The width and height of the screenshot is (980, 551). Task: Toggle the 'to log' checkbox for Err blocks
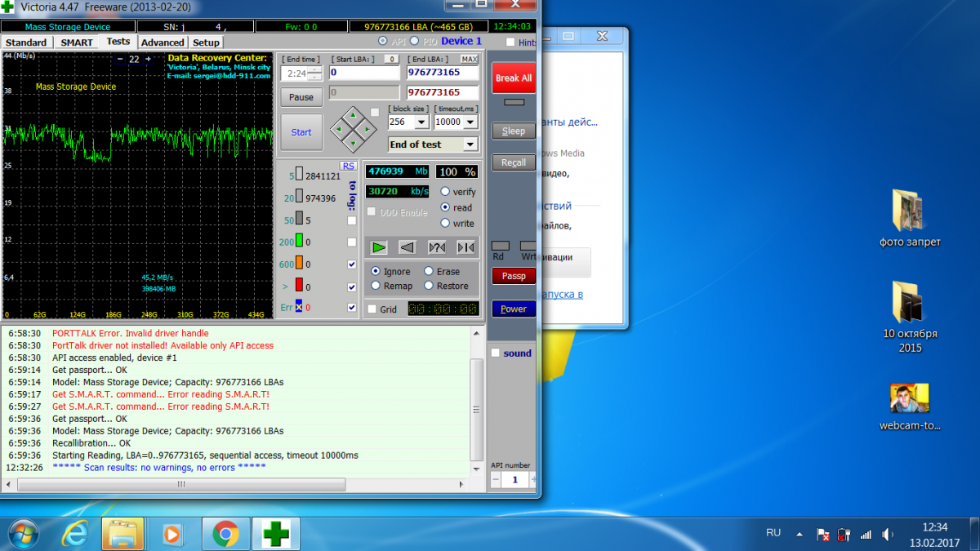tap(352, 308)
